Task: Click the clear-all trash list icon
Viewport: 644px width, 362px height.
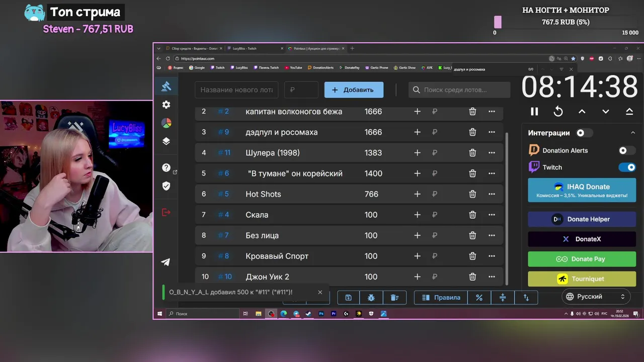Action: (394, 298)
